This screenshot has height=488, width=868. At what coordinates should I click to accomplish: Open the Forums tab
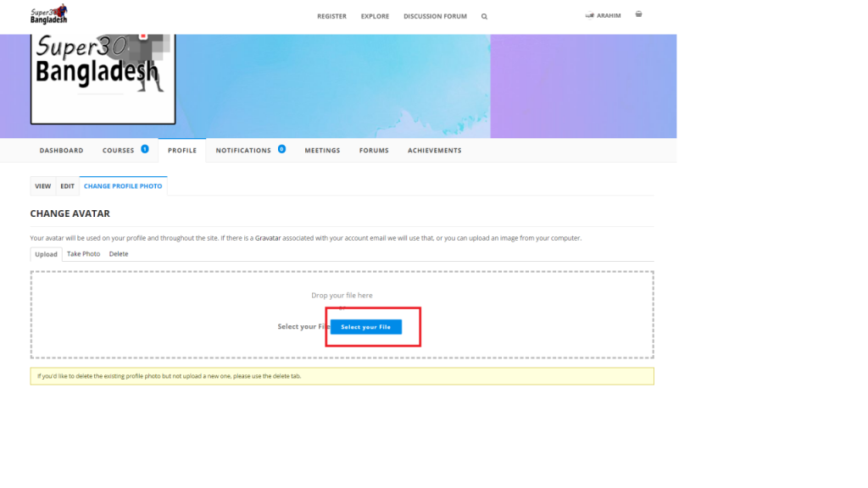(x=374, y=151)
